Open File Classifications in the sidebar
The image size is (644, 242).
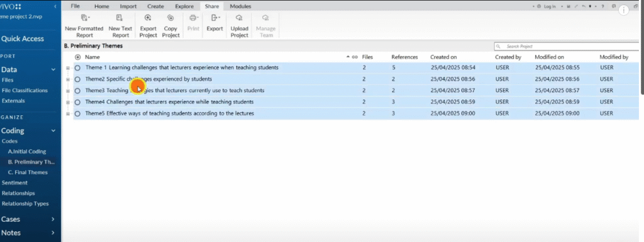click(25, 91)
